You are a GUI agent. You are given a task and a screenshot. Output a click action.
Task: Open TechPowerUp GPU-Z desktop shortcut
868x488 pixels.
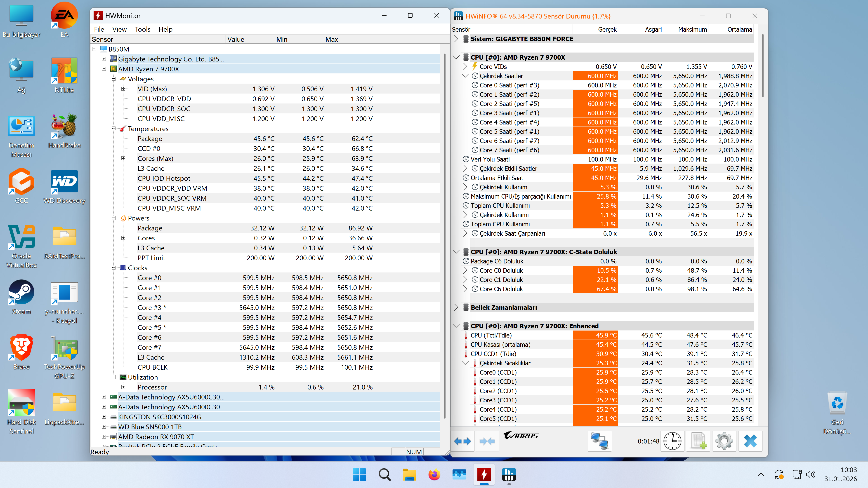[x=64, y=357]
